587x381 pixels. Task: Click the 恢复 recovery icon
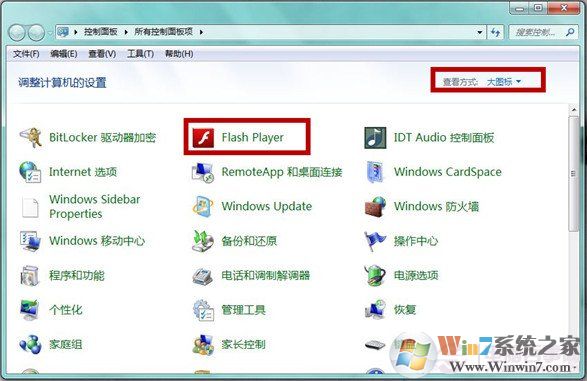pos(375,310)
